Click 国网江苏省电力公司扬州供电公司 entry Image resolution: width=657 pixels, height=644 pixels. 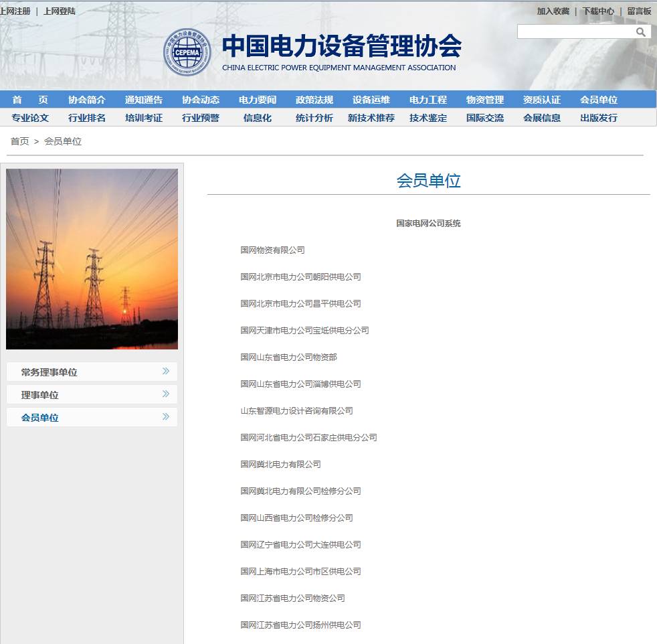(x=300, y=625)
